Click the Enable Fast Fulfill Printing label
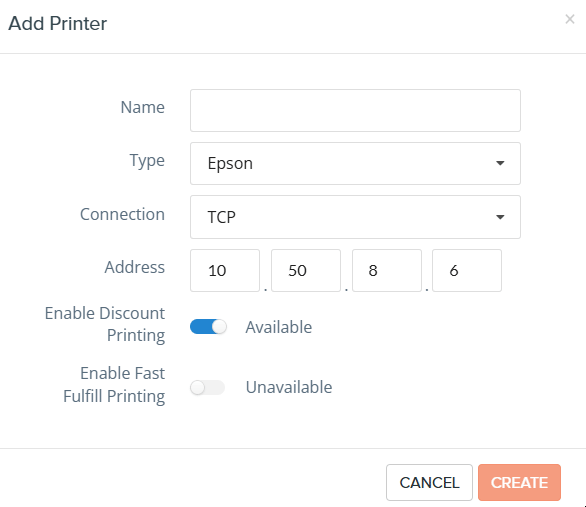Image resolution: width=586 pixels, height=507 pixels. [114, 384]
